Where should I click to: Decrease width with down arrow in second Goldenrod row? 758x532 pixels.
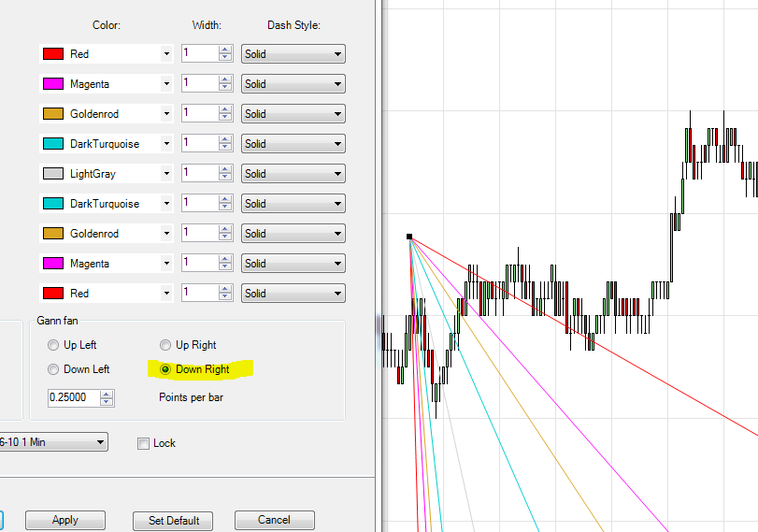[x=225, y=237]
